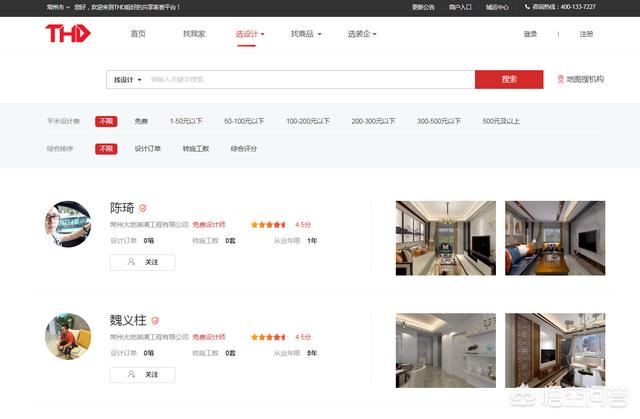Open 魏义柱's profile avatar
The image size is (640, 419).
tap(68, 336)
